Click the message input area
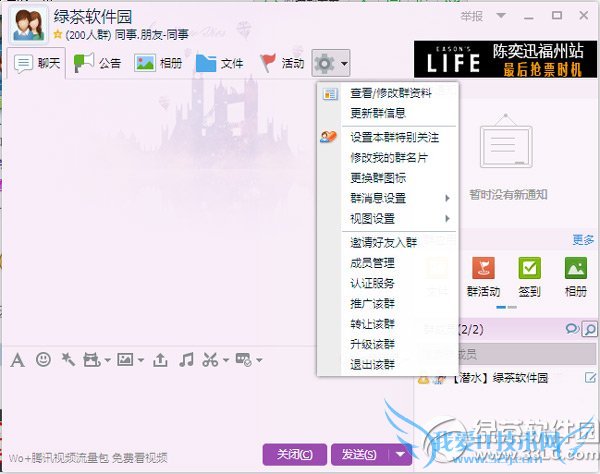The width and height of the screenshot is (600, 474). (207, 406)
